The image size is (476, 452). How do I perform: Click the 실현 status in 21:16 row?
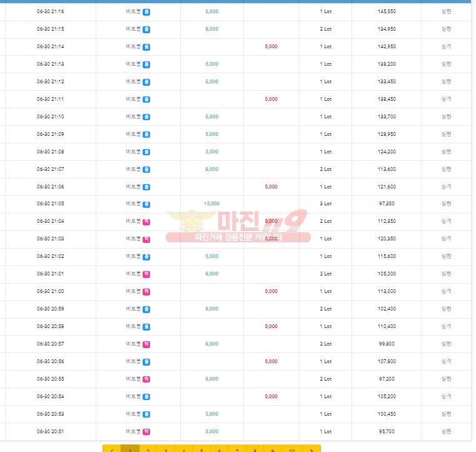coord(446,11)
